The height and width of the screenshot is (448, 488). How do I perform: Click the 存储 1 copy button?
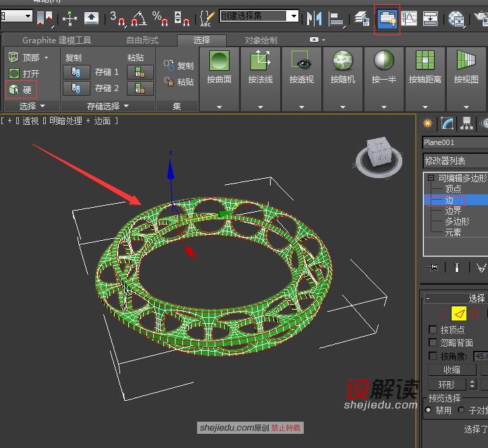pyautogui.click(x=76, y=72)
